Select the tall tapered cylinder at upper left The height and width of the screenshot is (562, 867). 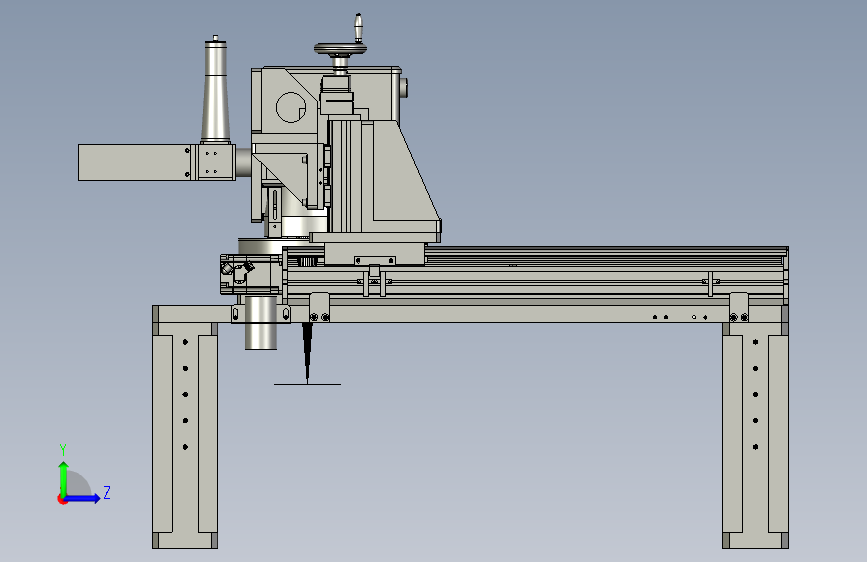216,89
